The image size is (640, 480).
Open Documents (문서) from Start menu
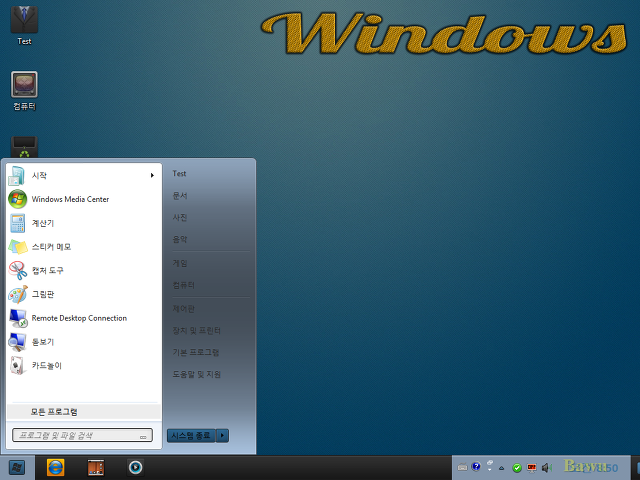point(180,196)
